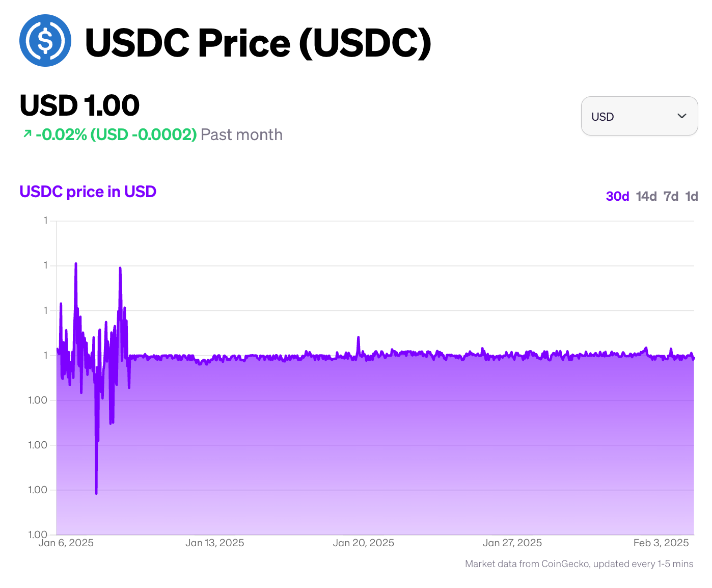Switch chart to 1d view
712x588 pixels.
pyautogui.click(x=691, y=196)
